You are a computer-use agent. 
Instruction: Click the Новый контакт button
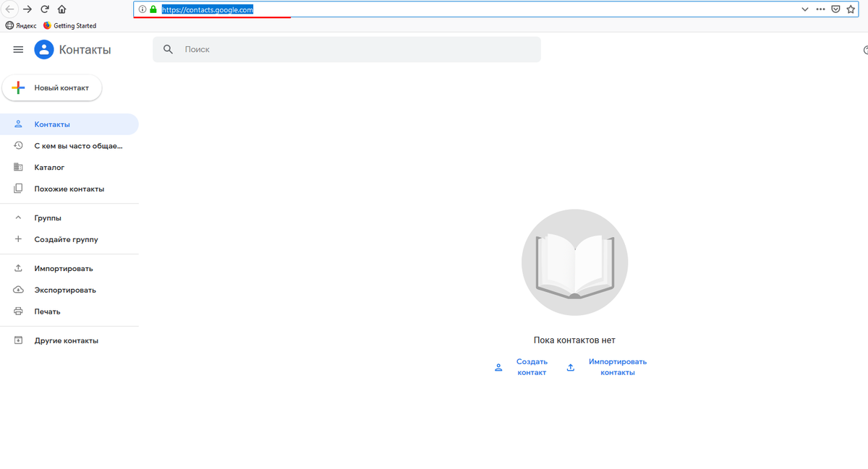[52, 88]
